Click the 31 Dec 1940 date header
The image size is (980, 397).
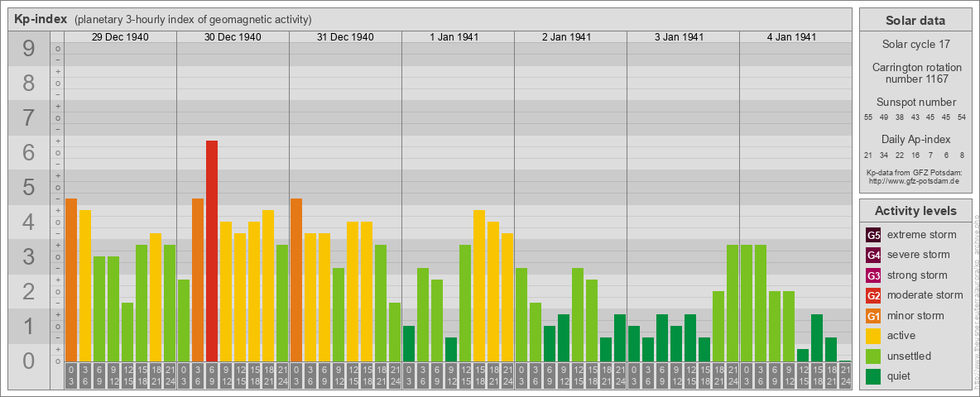tap(345, 37)
